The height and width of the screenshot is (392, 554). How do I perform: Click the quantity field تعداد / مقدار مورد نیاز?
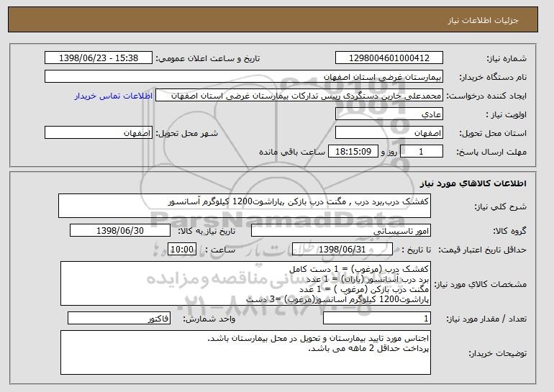click(x=377, y=319)
